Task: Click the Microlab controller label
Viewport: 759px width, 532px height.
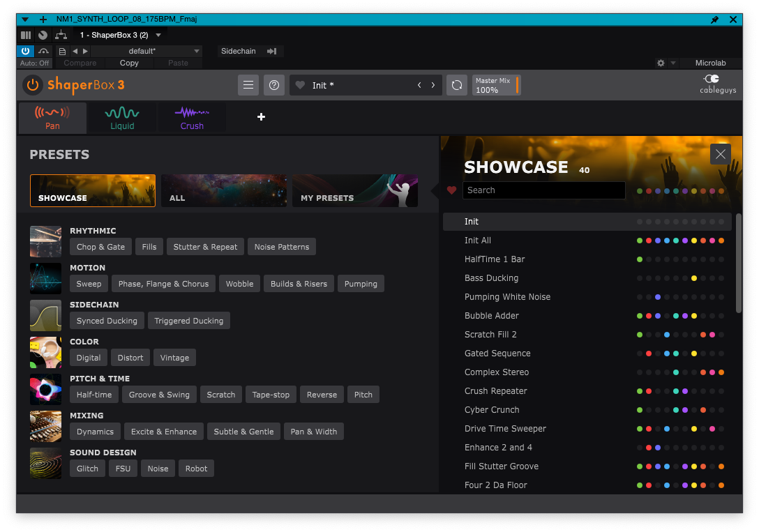Action: point(710,63)
